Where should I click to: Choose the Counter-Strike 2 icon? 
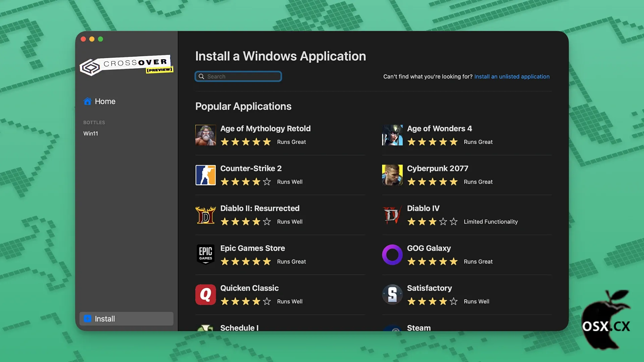[x=206, y=175]
